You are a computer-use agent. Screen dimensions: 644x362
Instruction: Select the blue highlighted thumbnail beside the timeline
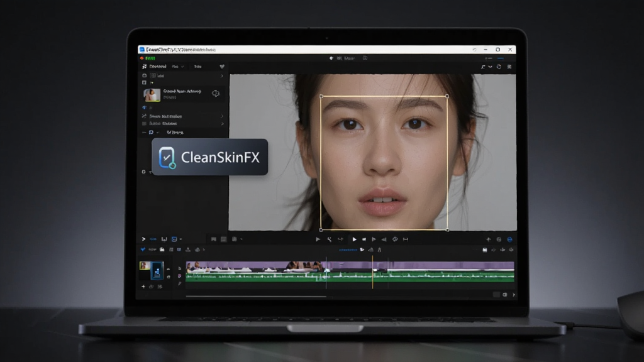tap(157, 270)
